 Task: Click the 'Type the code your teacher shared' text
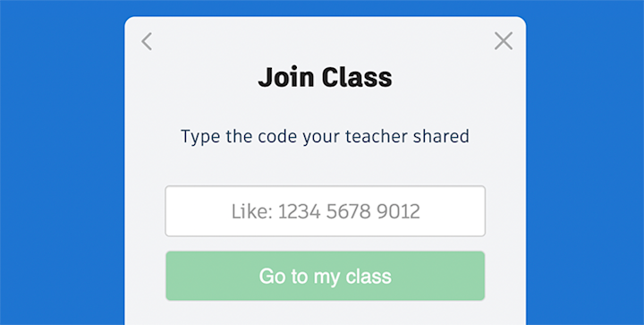pos(325,136)
